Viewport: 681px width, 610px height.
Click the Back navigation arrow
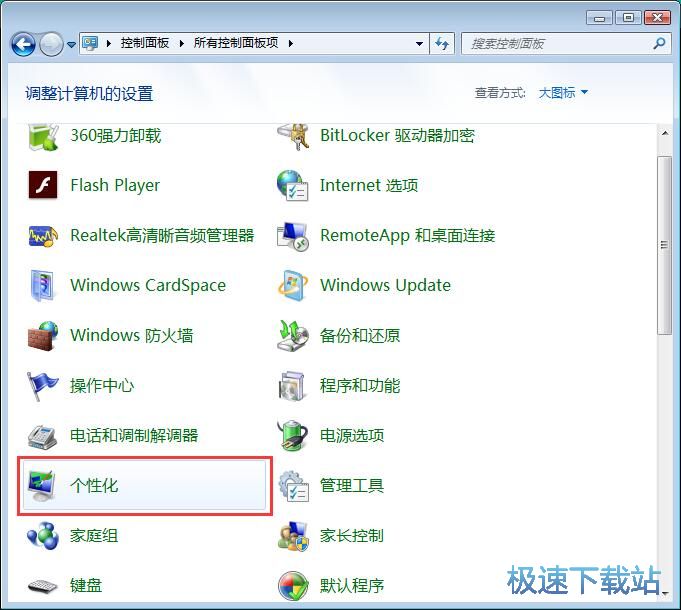[23, 44]
